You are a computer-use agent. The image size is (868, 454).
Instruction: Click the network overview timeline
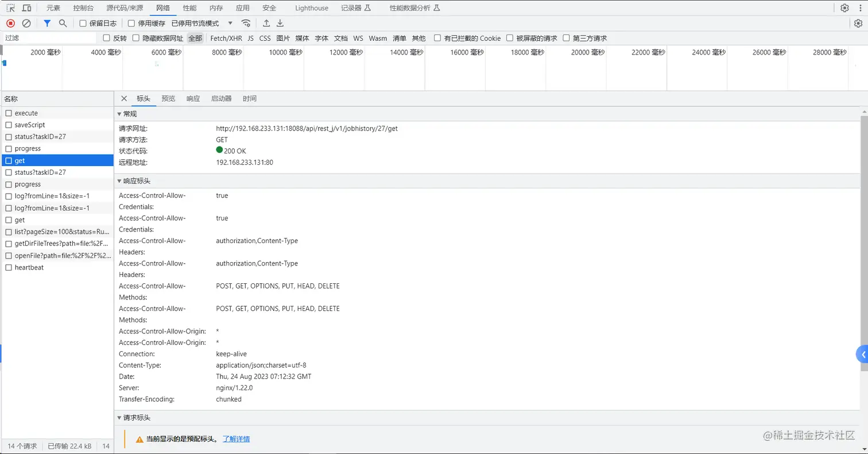(434, 67)
